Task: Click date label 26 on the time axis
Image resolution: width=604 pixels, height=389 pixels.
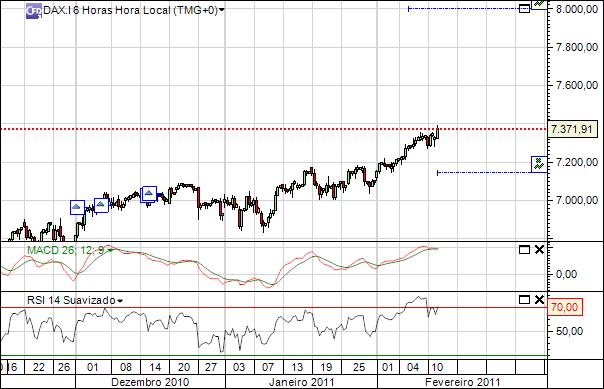Action: [64, 367]
